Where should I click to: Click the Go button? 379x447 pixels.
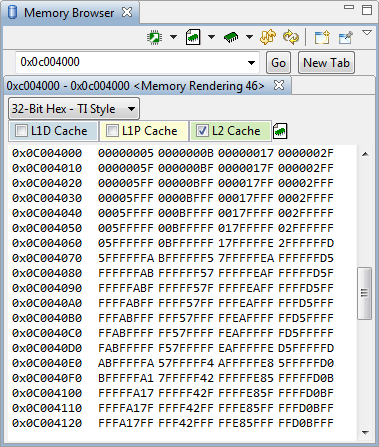(278, 63)
